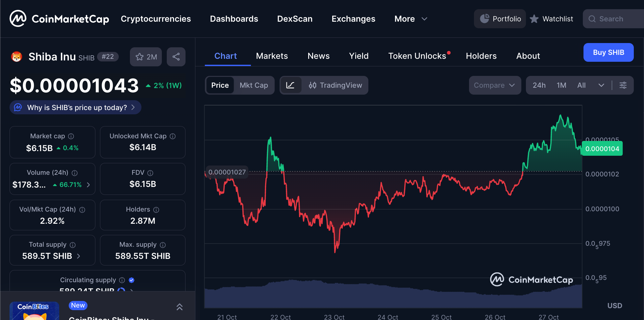Open chart settings sliders icon

(x=623, y=85)
